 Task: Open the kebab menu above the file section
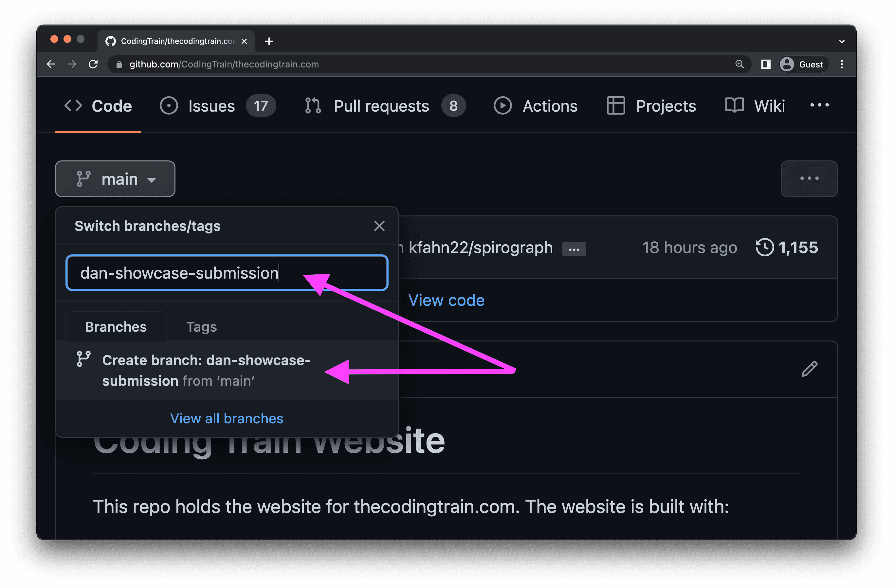(x=809, y=179)
